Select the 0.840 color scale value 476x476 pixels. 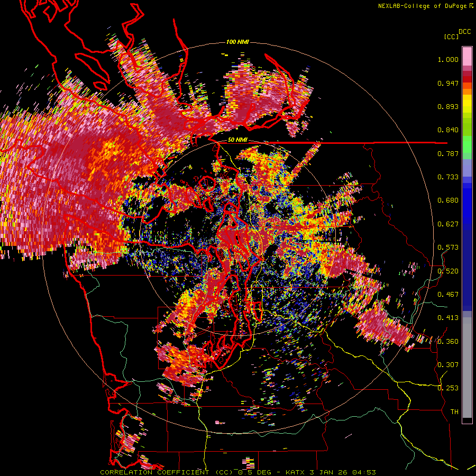click(448, 130)
